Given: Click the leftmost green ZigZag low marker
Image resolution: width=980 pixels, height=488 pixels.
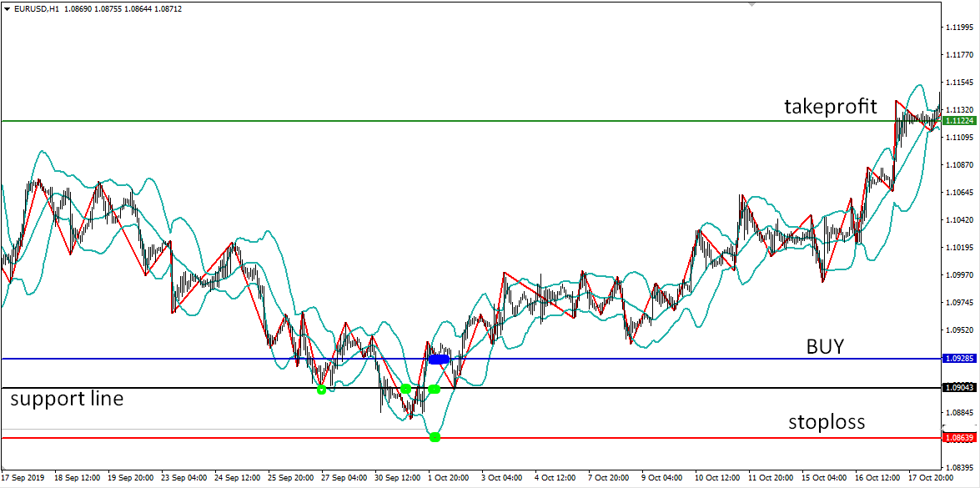Looking at the screenshot, I should [321, 389].
